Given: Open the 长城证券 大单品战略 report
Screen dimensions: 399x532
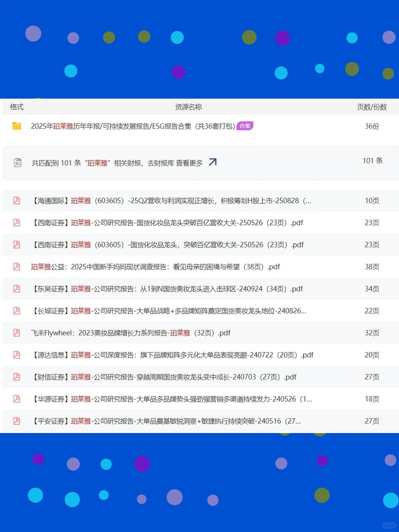Looking at the screenshot, I should point(169,311).
